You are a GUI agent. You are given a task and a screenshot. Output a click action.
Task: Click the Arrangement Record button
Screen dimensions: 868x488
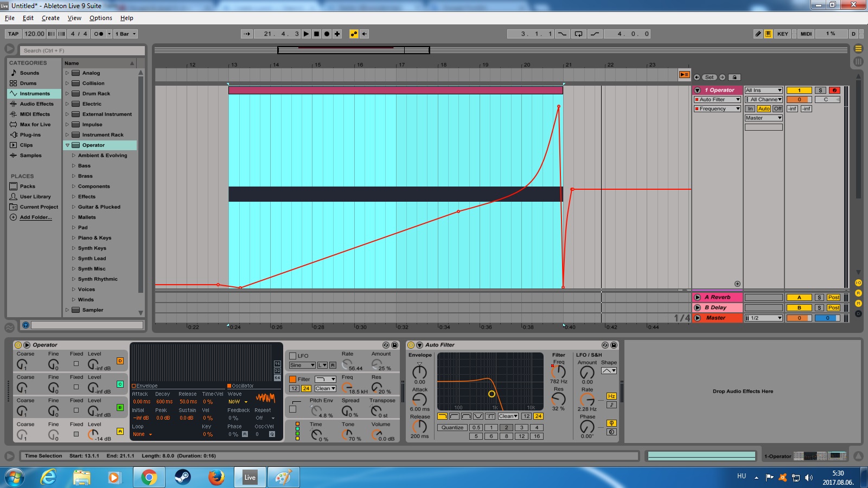[x=327, y=34]
